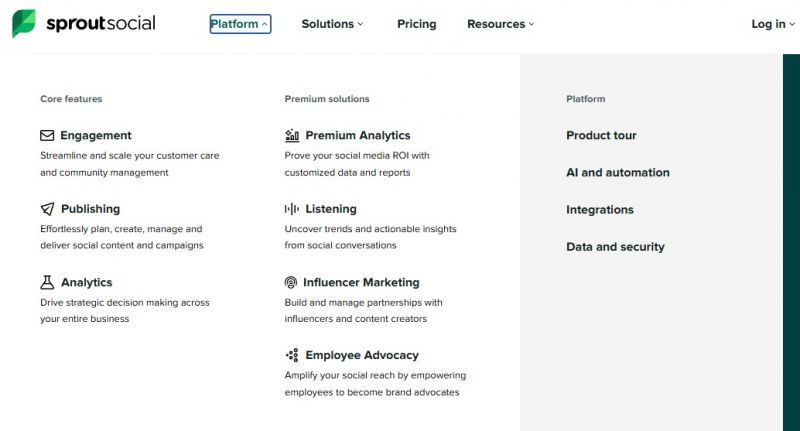The height and width of the screenshot is (431, 800).
Task: Click the Influencer Marketing target icon
Action: pos(291,282)
